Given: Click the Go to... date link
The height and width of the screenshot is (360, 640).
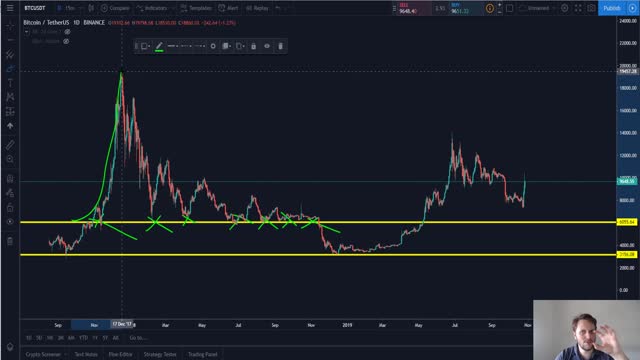Looking at the screenshot, I should tap(138, 338).
